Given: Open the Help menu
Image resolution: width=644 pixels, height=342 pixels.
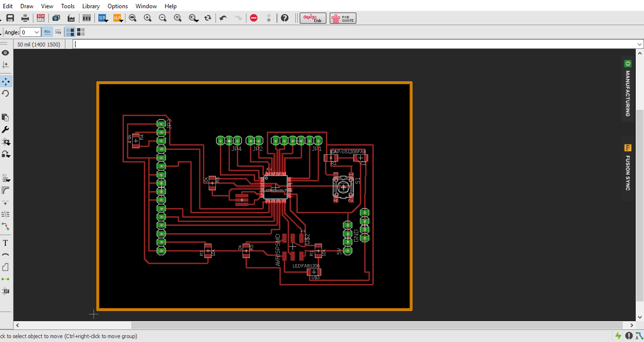Looking at the screenshot, I should pyautogui.click(x=170, y=6).
